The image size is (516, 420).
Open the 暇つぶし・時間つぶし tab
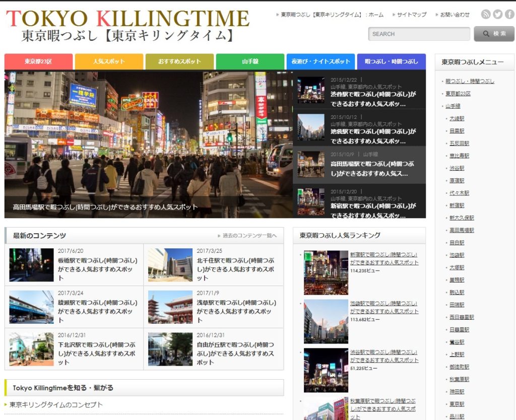pyautogui.click(x=391, y=60)
